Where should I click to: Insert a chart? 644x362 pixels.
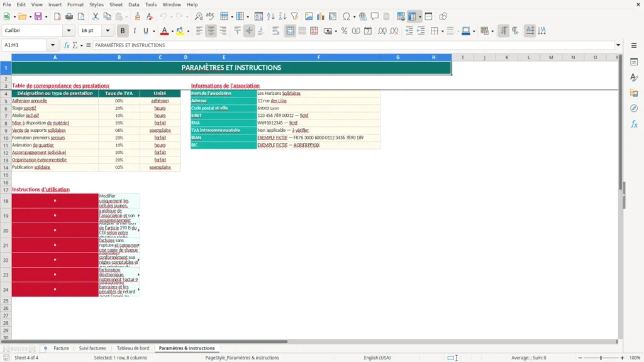pos(320,16)
